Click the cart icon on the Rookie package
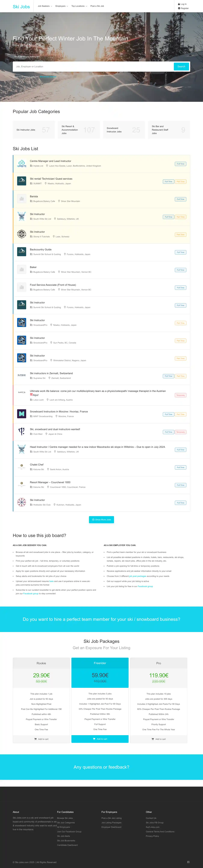 point(35,739)
